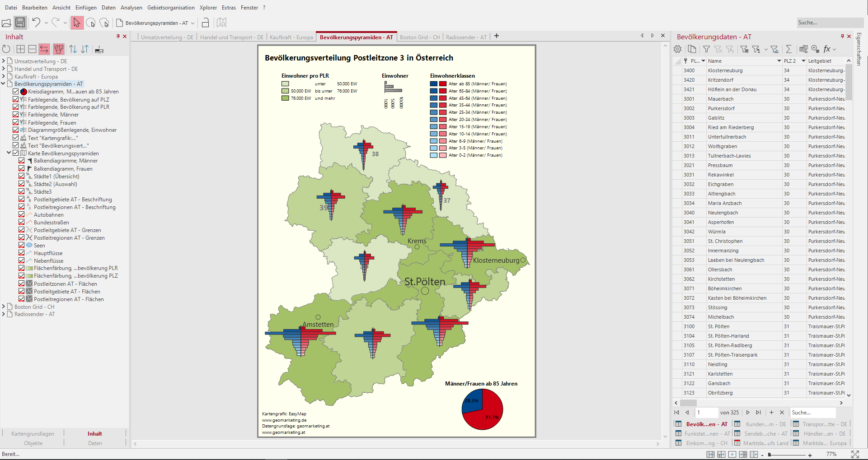This screenshot has height=460, width=868.
Task: Uncheck Postleitzonen AT - Flächen
Action: (22, 284)
